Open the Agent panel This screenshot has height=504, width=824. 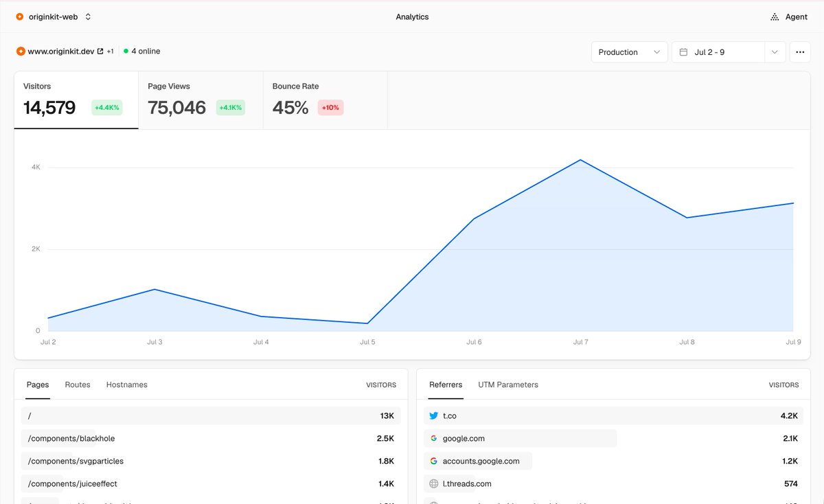(789, 16)
